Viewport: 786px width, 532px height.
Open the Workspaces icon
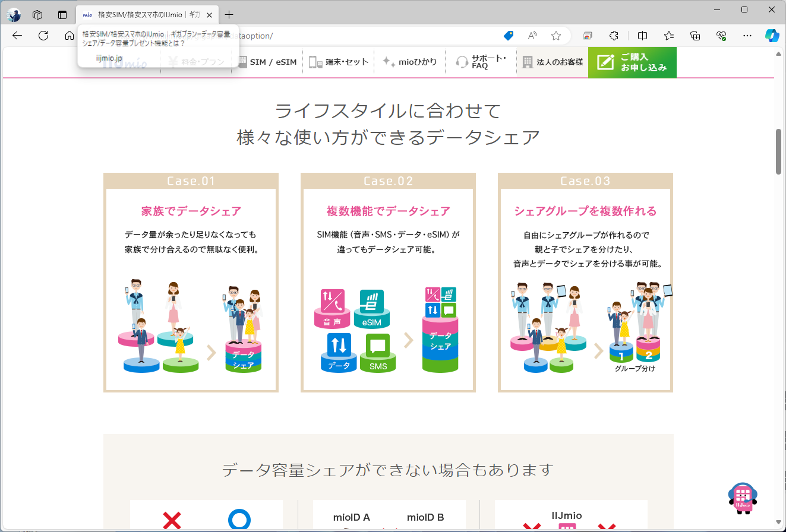37,15
